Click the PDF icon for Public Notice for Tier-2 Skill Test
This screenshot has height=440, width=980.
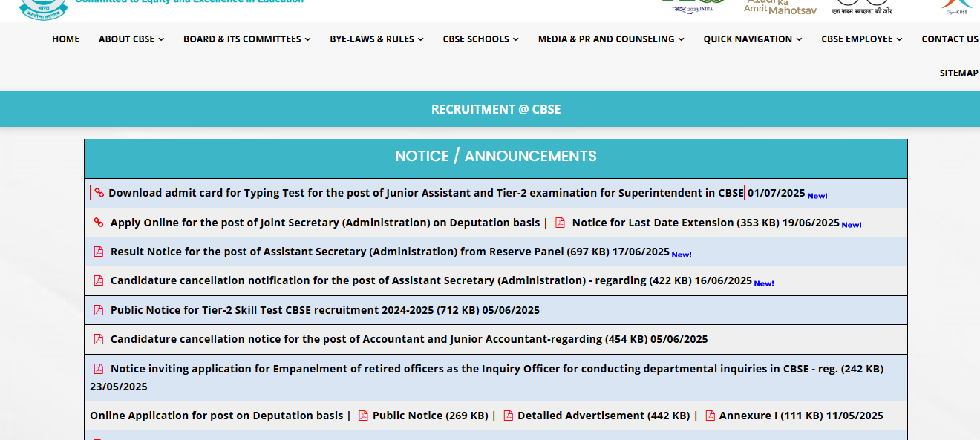99,310
